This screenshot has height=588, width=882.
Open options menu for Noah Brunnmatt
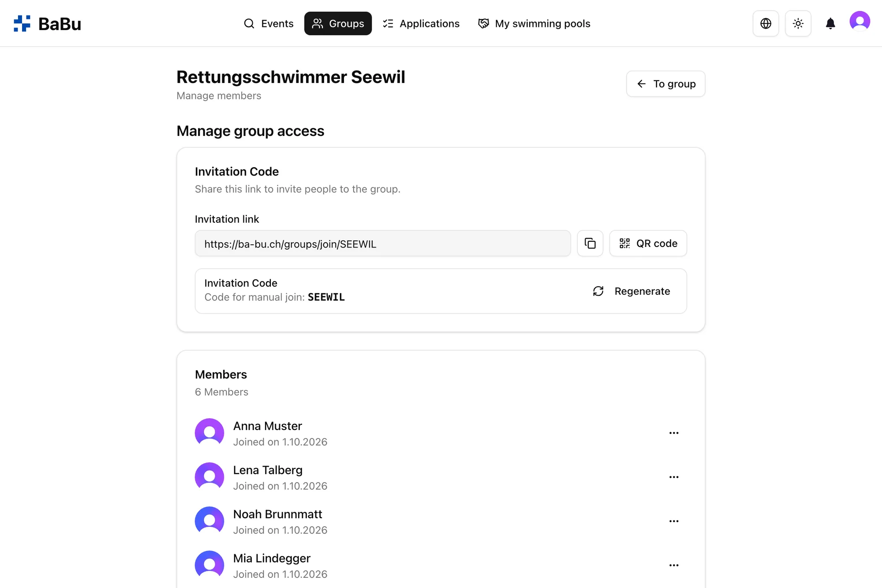coord(673,521)
